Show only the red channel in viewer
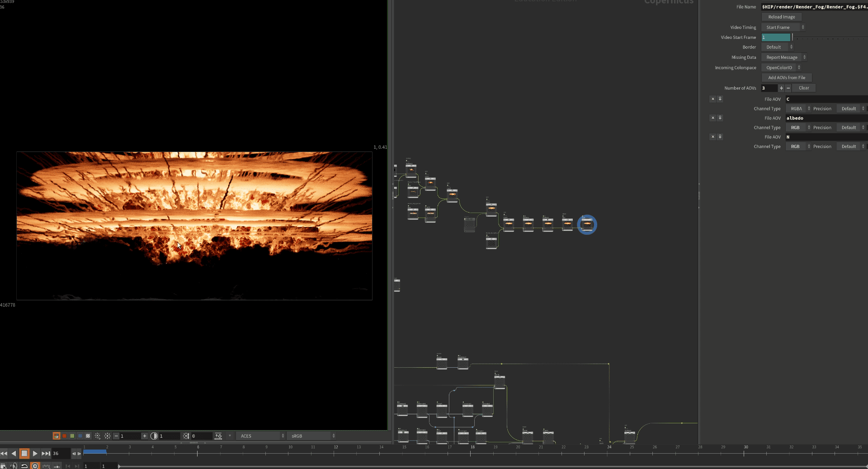This screenshot has width=868, height=469. [x=64, y=436]
